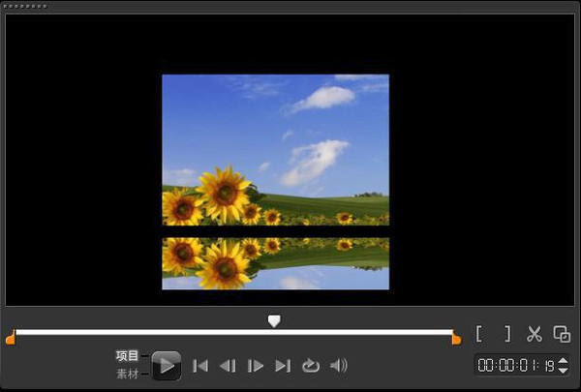Switch playback mode to 素材
The image size is (581, 392).
(x=127, y=374)
